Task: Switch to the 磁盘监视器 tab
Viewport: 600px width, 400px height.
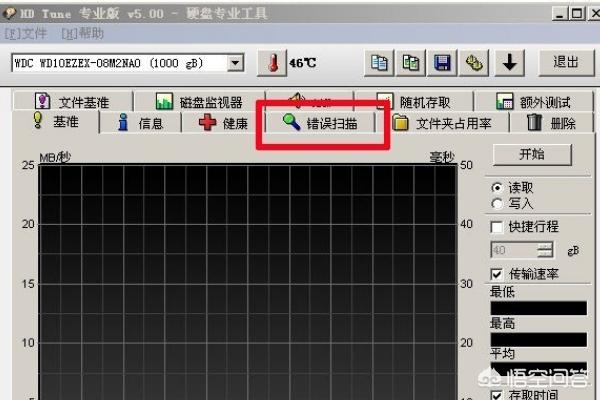Action: [199, 101]
